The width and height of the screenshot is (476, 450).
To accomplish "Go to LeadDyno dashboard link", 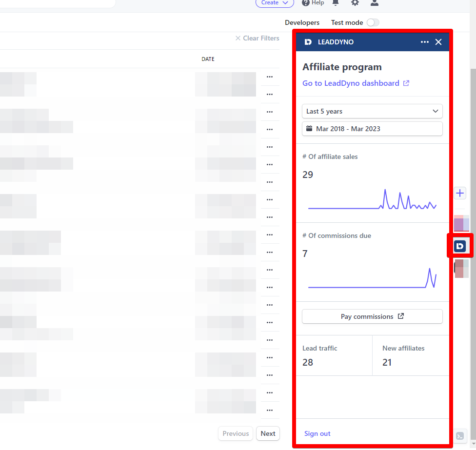I will 351,83.
